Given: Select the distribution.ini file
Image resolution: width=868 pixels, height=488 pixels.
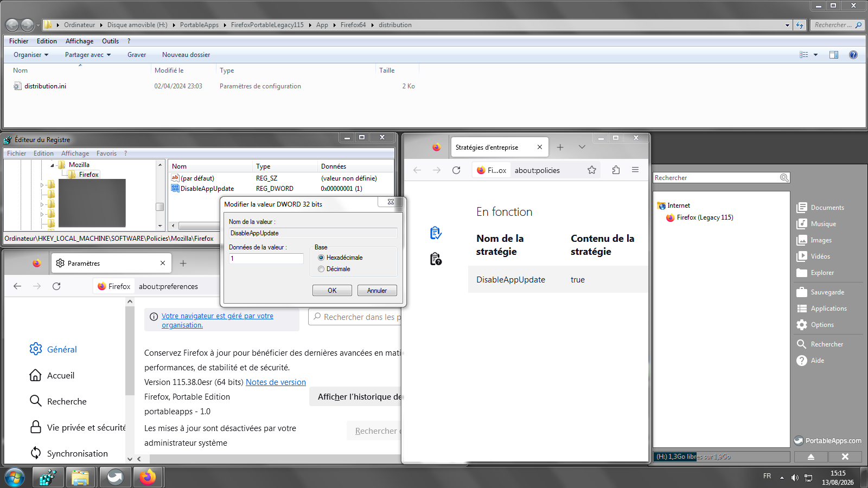Looking at the screenshot, I should [45, 86].
